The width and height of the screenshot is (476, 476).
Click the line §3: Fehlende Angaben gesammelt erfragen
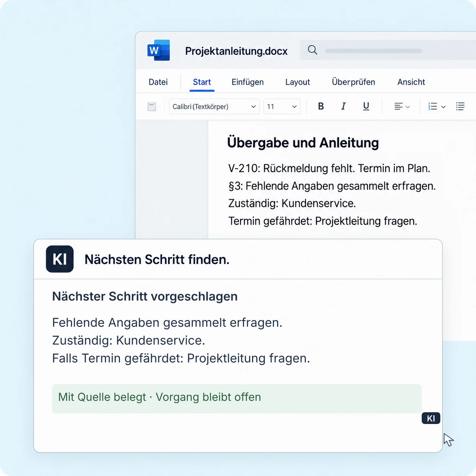pyautogui.click(x=332, y=186)
